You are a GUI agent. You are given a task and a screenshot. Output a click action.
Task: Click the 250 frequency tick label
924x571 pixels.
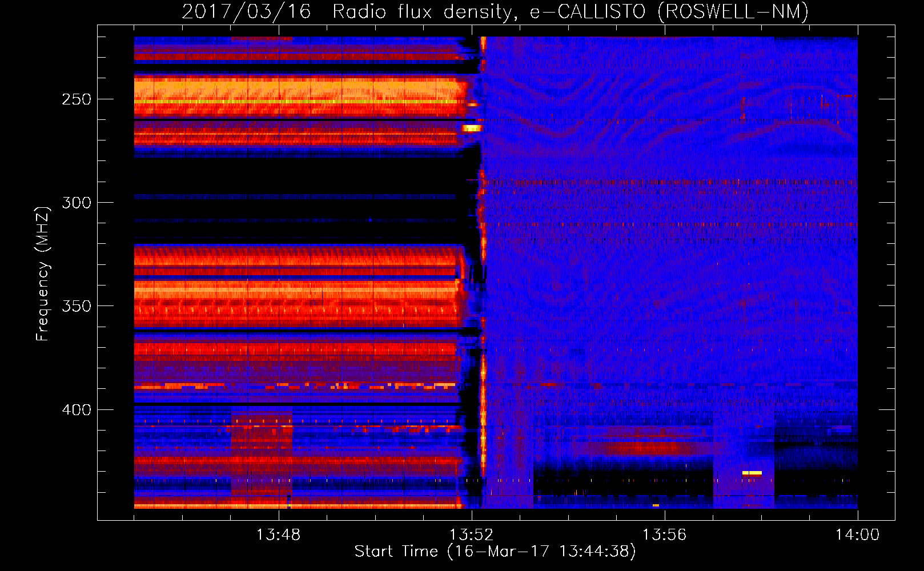click(x=77, y=99)
